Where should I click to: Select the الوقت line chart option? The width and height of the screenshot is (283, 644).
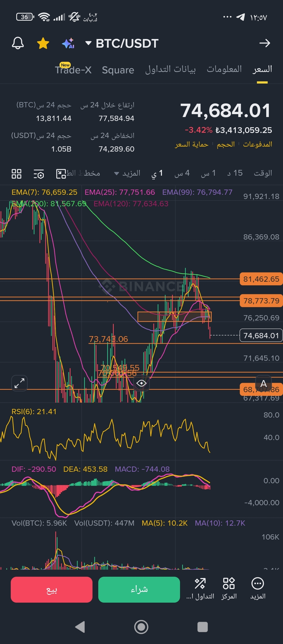(263, 173)
